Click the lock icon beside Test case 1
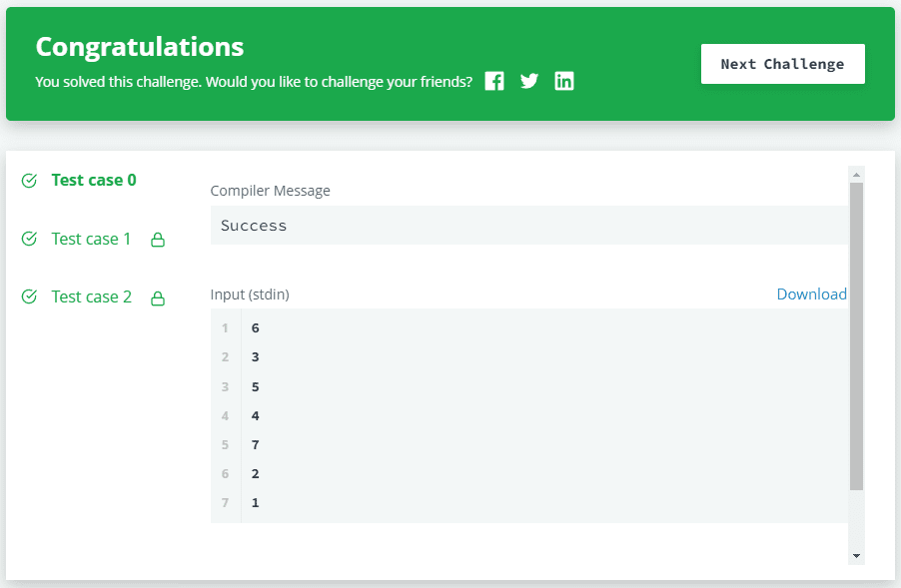This screenshot has width=901, height=588. click(x=157, y=240)
